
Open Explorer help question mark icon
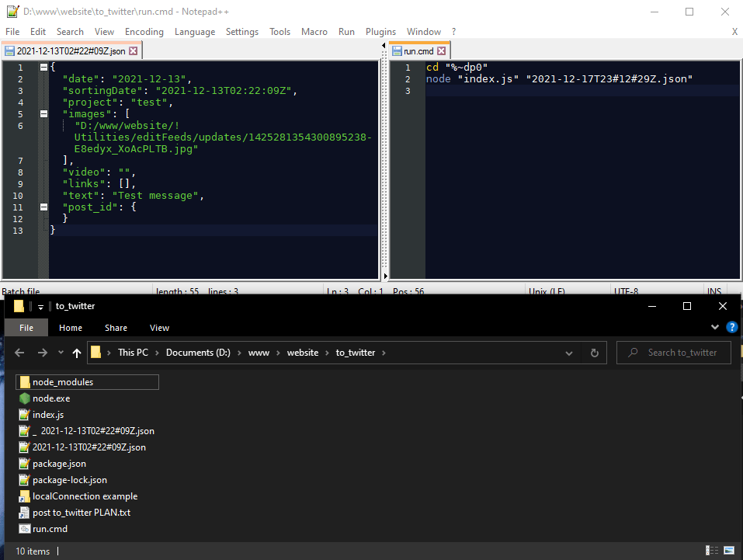tap(731, 327)
